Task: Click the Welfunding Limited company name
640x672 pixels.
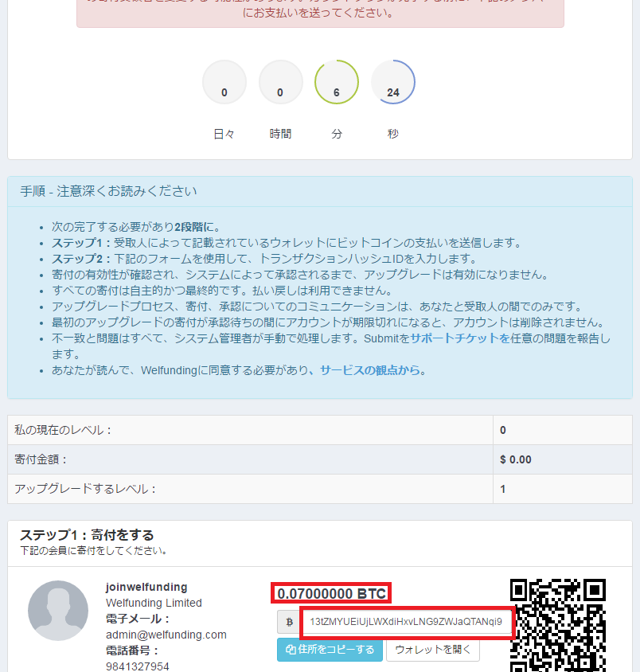Action: pos(154,603)
